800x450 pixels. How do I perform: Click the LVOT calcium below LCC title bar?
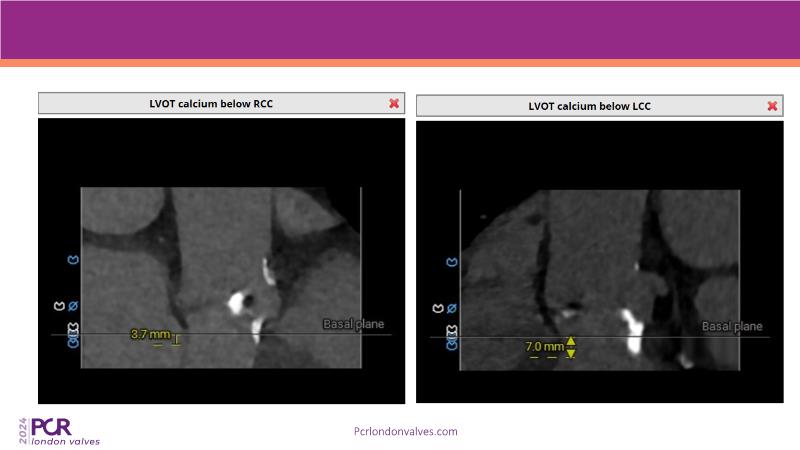(x=589, y=106)
